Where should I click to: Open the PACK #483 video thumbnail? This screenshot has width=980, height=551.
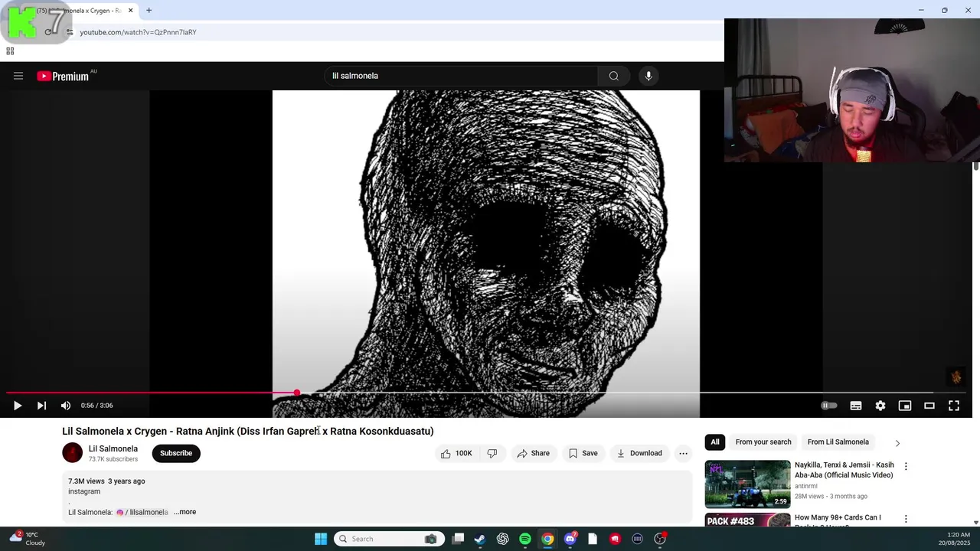tap(747, 520)
